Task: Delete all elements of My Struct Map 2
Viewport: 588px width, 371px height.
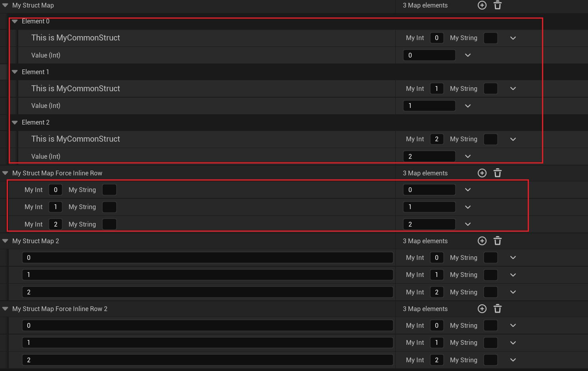Action: [498, 241]
